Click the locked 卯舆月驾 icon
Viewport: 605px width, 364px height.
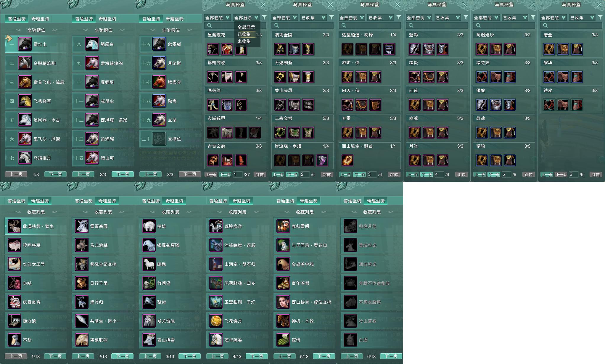click(350, 226)
